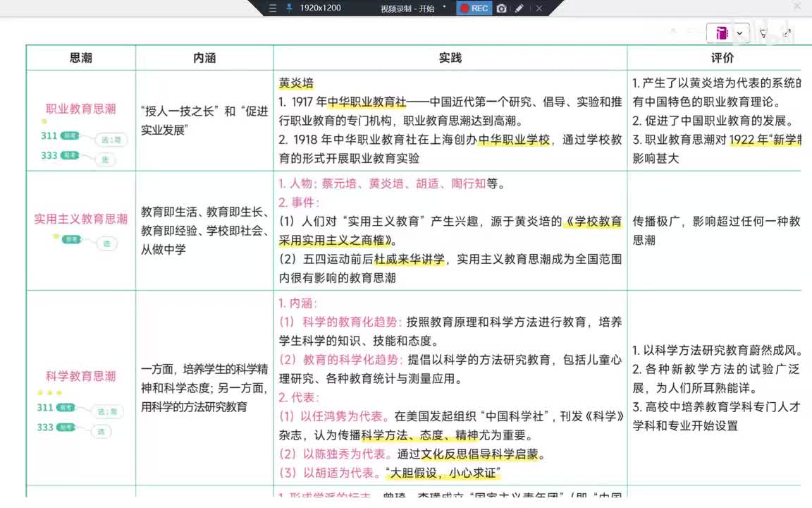Click highlighted 文化反思倡导科学启蒙 text

point(479,454)
